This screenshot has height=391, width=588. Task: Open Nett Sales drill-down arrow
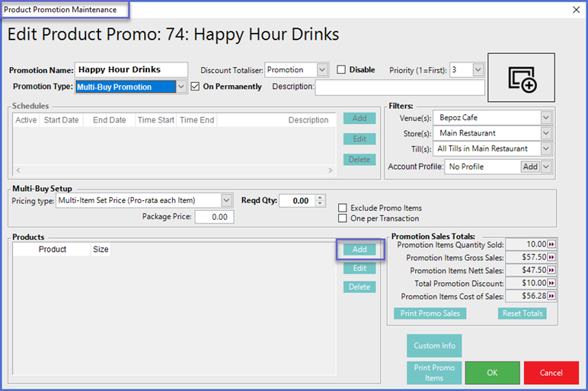(x=551, y=270)
